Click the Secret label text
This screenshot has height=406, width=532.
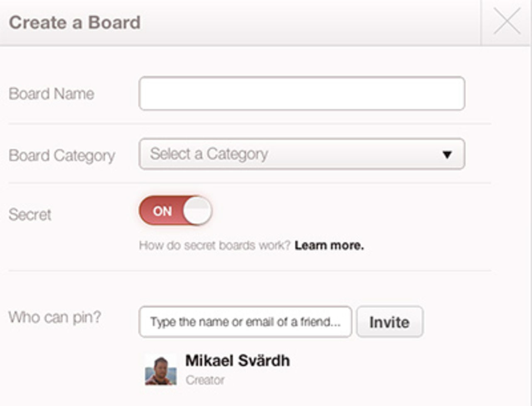pos(30,215)
